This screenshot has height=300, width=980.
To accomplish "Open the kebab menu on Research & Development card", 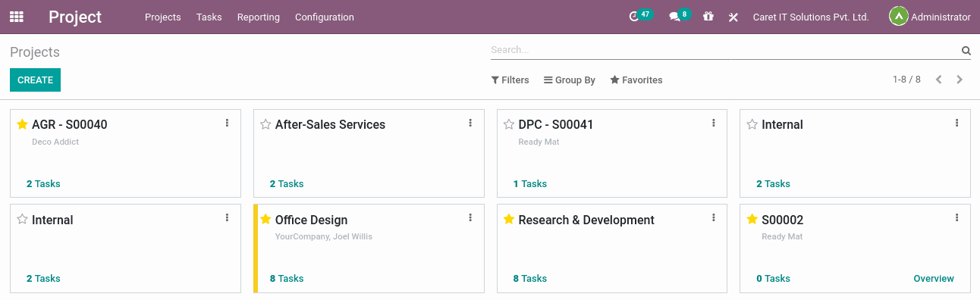I will point(714,217).
